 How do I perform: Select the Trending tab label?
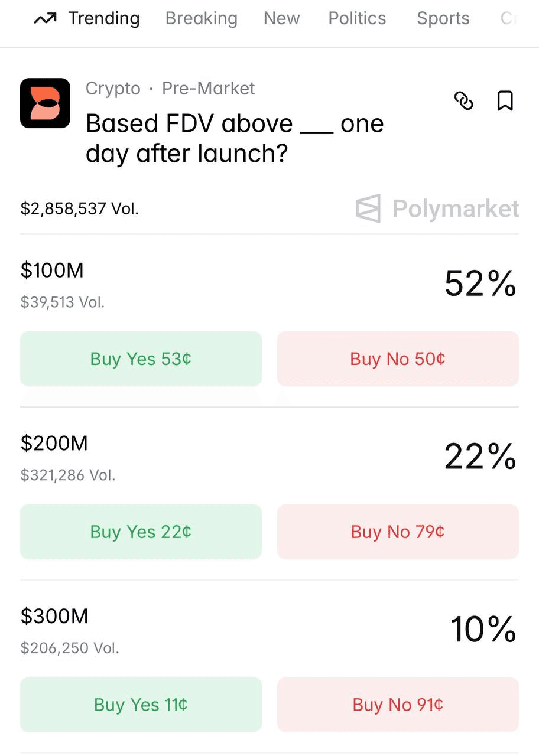104,19
